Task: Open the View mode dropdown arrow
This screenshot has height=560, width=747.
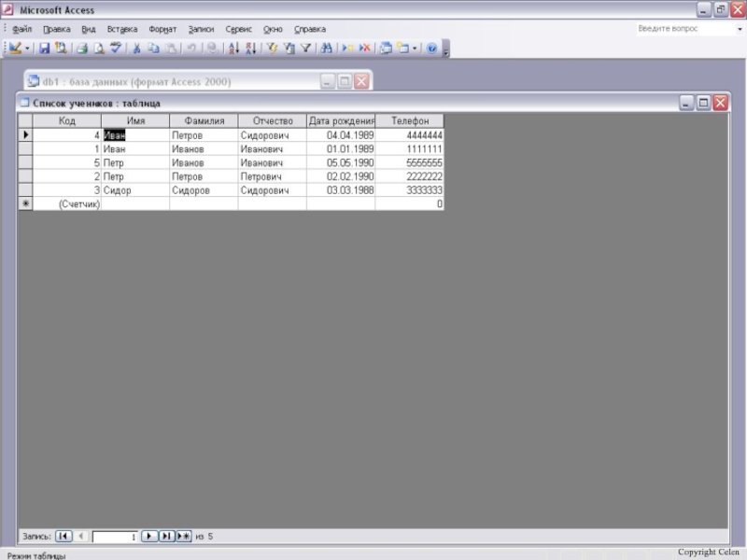Action: [28, 48]
